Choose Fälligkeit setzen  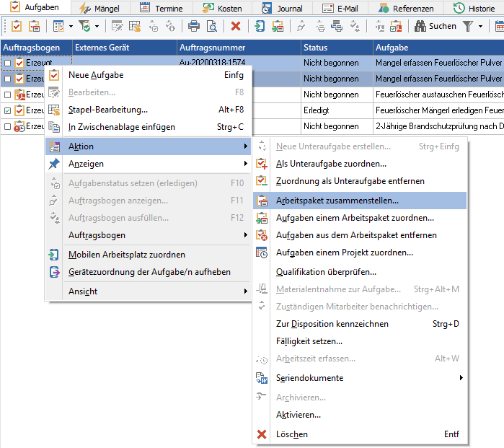point(360,341)
